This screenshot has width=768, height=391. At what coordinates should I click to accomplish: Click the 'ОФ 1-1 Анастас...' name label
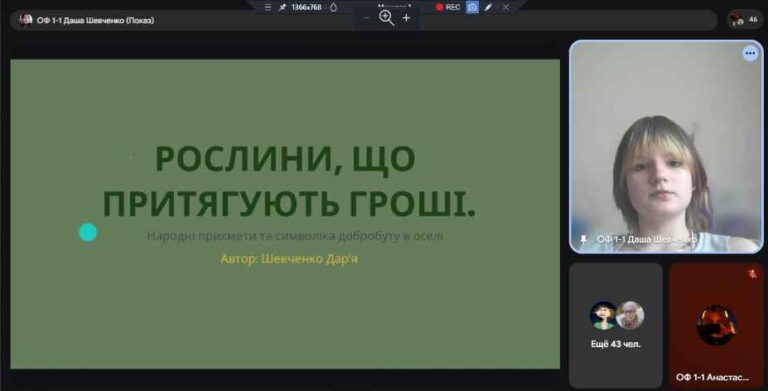point(712,377)
